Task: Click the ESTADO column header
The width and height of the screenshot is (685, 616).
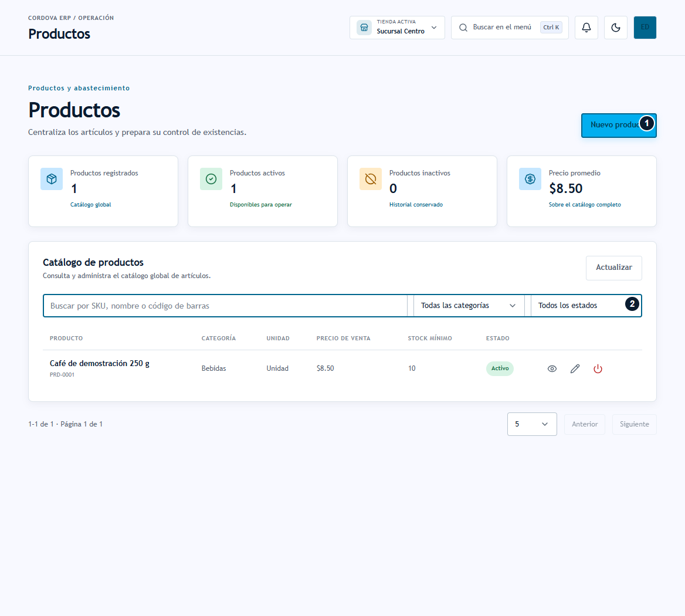Action: pos(497,338)
